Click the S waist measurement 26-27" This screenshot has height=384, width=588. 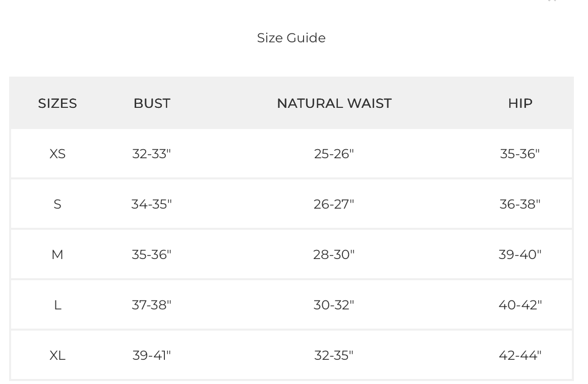pyautogui.click(x=334, y=204)
